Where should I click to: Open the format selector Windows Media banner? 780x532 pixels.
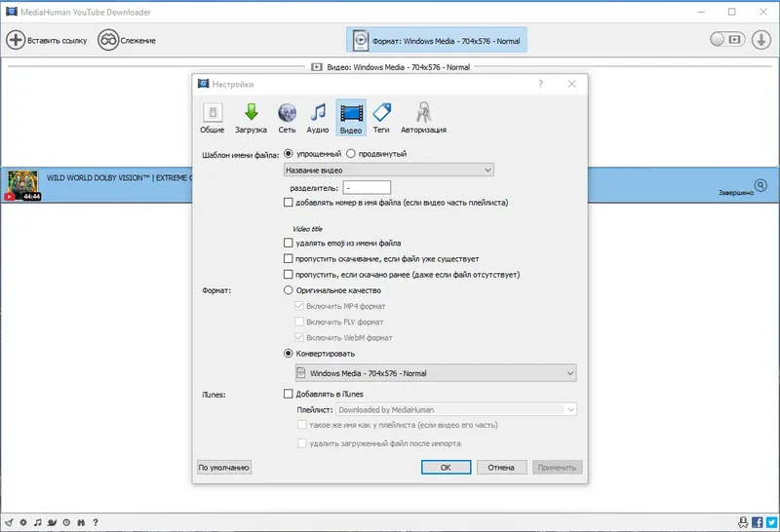click(436, 40)
